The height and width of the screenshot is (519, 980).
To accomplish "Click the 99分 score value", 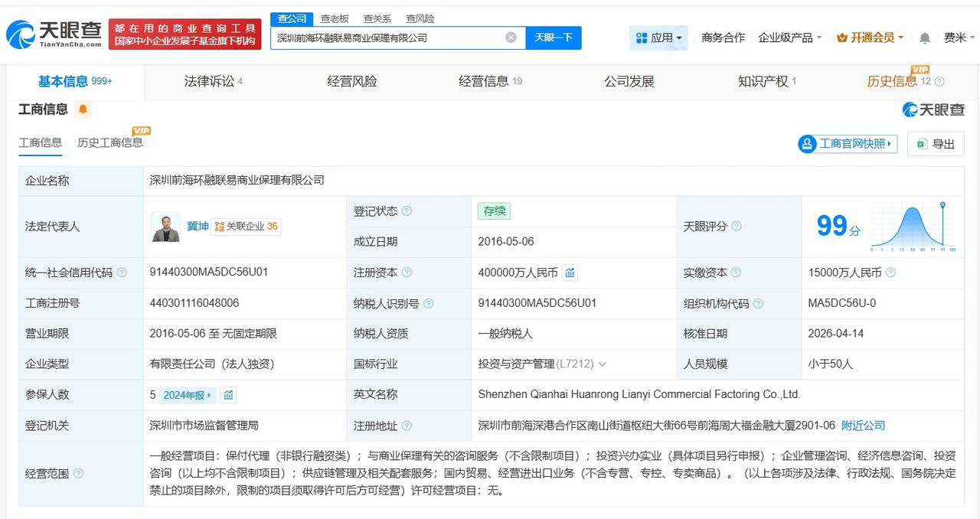I will click(x=838, y=227).
